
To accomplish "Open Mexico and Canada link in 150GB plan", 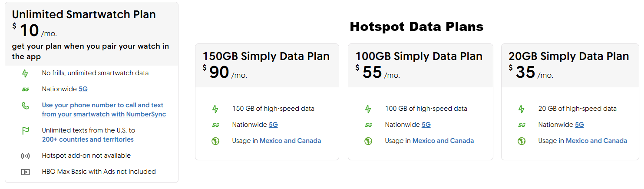I will click(x=290, y=141).
